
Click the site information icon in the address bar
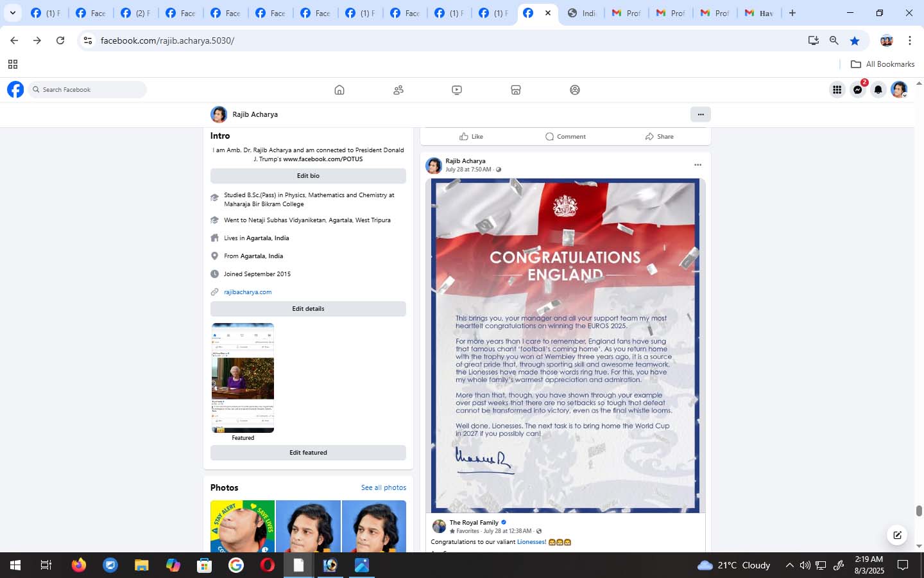88,40
